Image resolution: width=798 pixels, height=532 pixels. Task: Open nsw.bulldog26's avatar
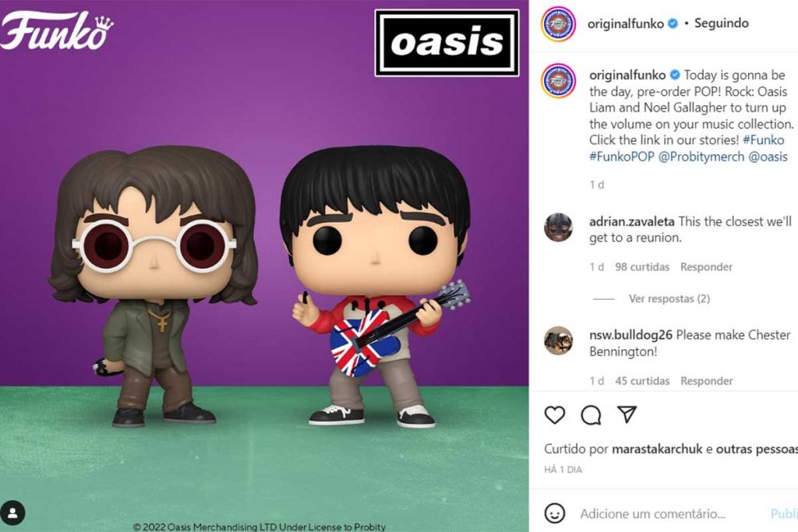558,340
